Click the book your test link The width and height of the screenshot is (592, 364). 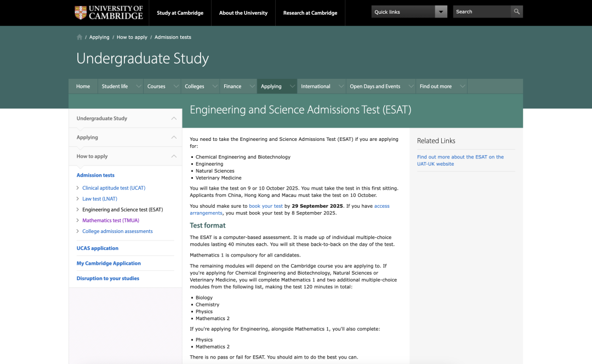pyautogui.click(x=266, y=206)
